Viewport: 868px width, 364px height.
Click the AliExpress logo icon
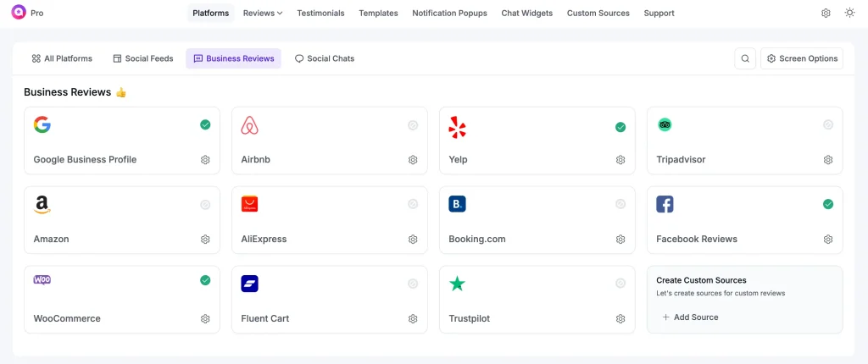coord(250,204)
